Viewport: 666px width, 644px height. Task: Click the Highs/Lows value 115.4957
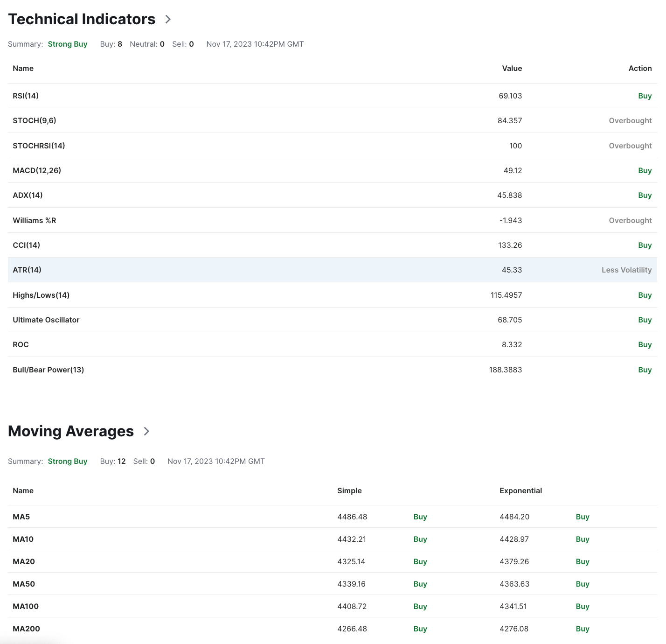click(x=506, y=295)
